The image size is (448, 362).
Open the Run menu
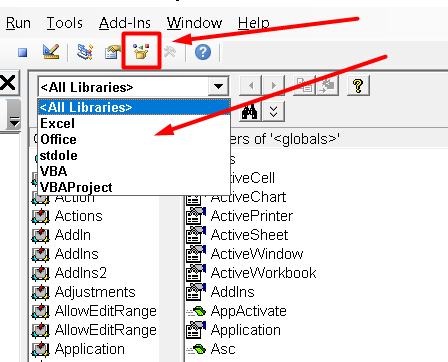[18, 23]
